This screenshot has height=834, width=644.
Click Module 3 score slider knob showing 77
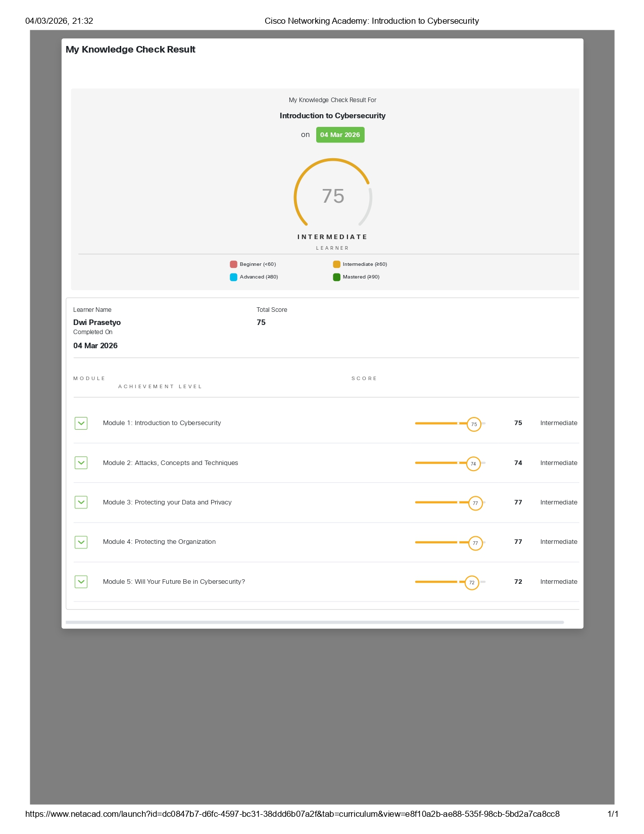coord(475,503)
